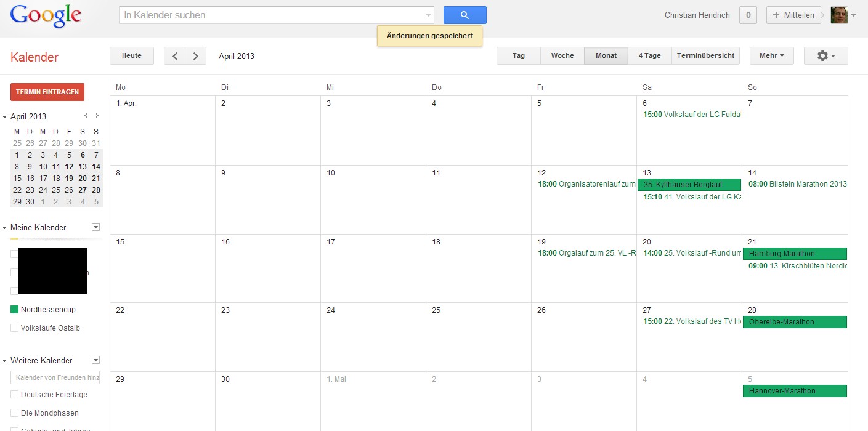Open the Oberelbe-Marathon event
This screenshot has height=431, width=868.
coord(795,322)
